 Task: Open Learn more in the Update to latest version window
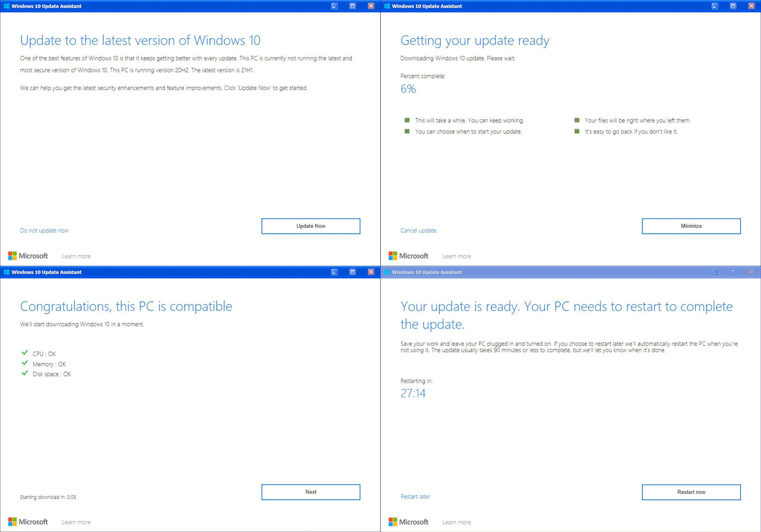click(76, 256)
